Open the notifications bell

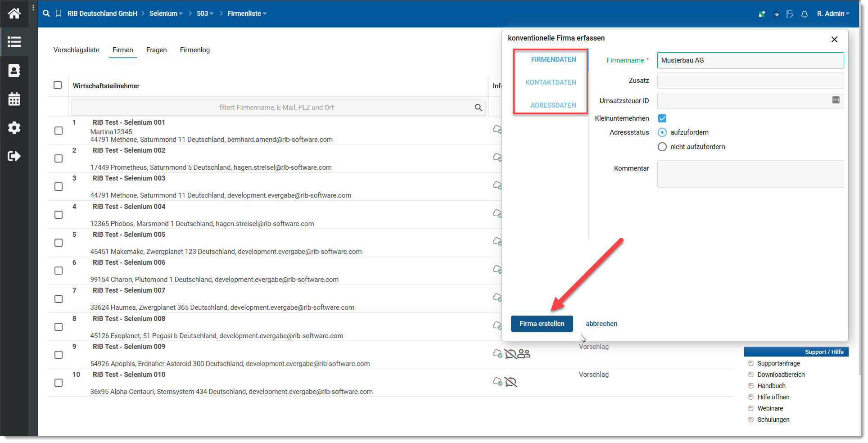coord(805,14)
